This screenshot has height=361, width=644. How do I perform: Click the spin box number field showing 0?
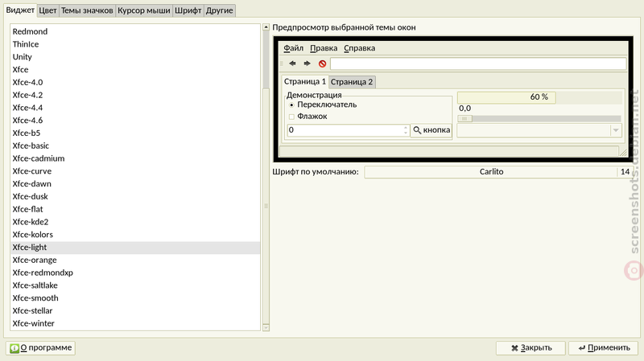click(x=345, y=130)
